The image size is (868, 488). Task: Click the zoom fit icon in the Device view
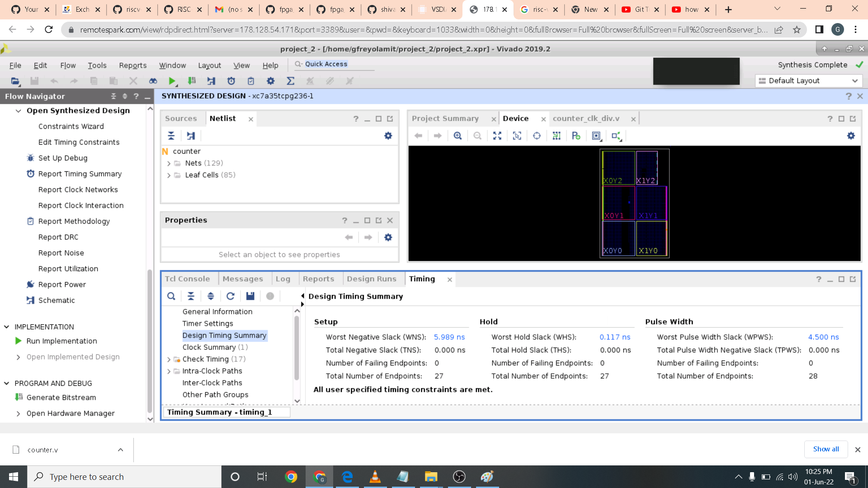click(497, 136)
